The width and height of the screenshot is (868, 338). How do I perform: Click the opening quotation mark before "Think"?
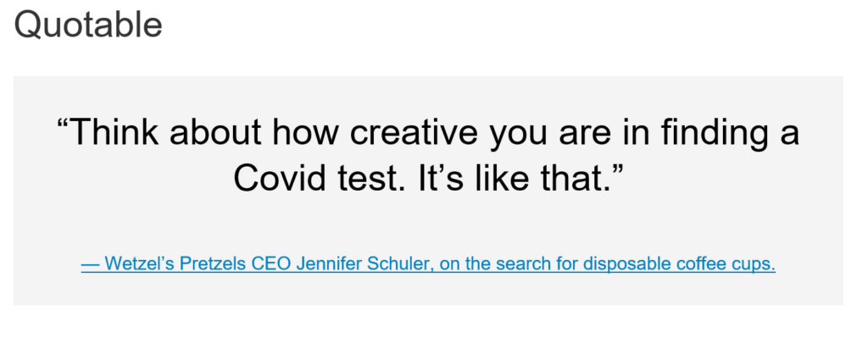click(63, 124)
